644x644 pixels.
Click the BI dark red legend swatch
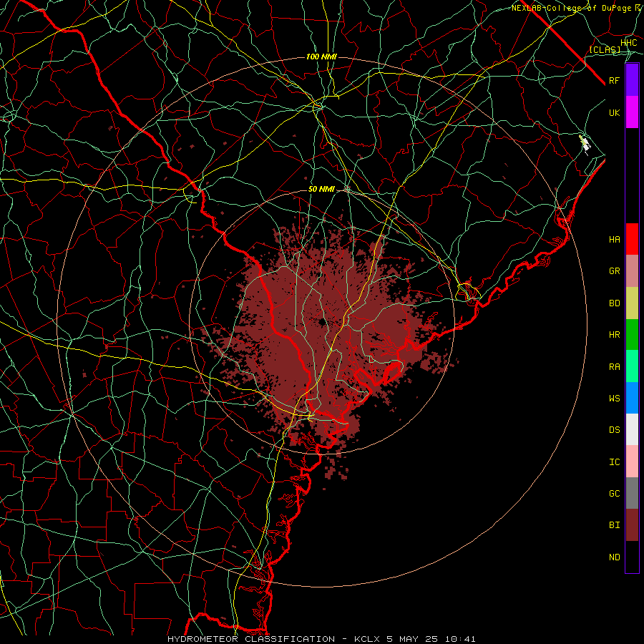tap(632, 525)
